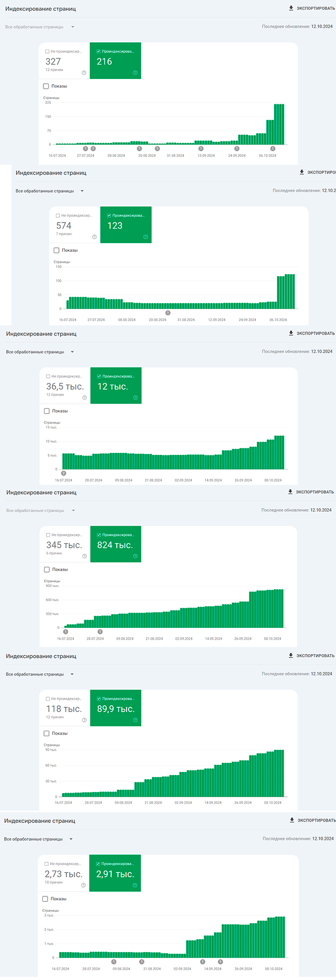Open page filter dropdown above 2,73 тыс. tile
The height and width of the screenshot is (980, 336).
point(39,839)
